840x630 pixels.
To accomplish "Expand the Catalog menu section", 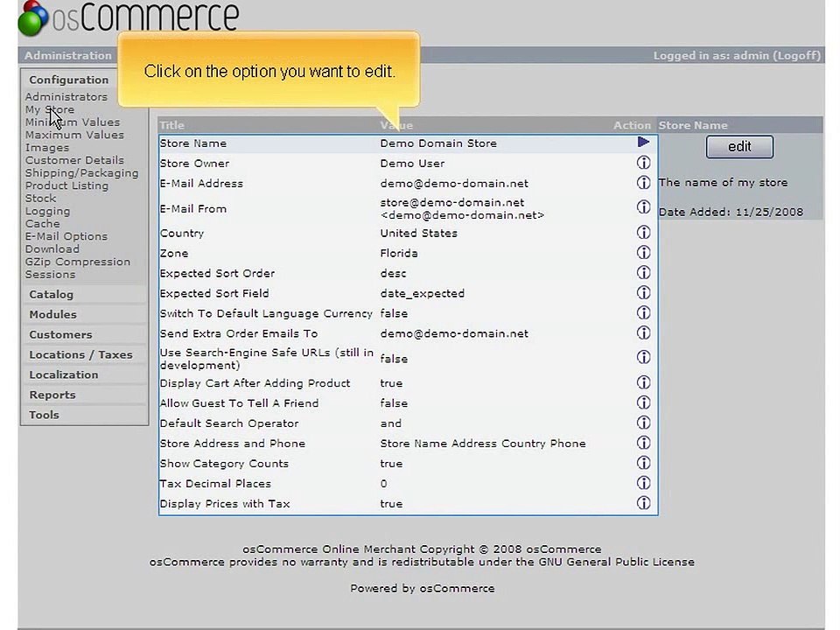I will click(52, 294).
